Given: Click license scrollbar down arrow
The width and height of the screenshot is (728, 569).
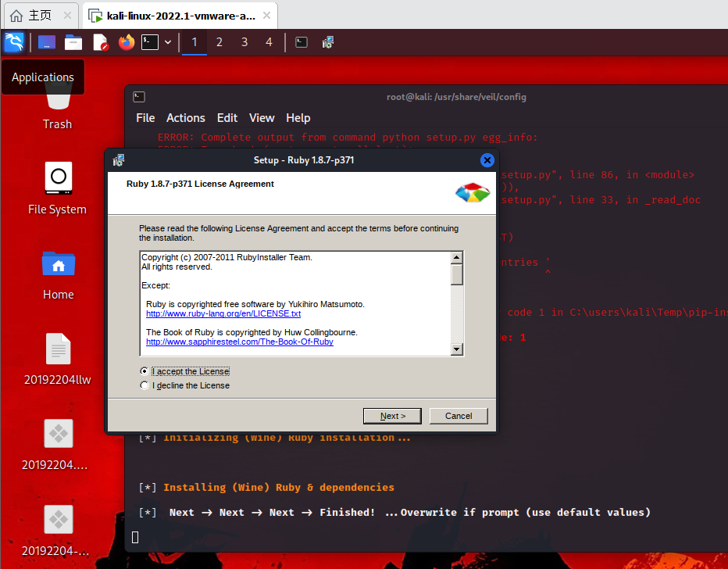Looking at the screenshot, I should (x=457, y=349).
